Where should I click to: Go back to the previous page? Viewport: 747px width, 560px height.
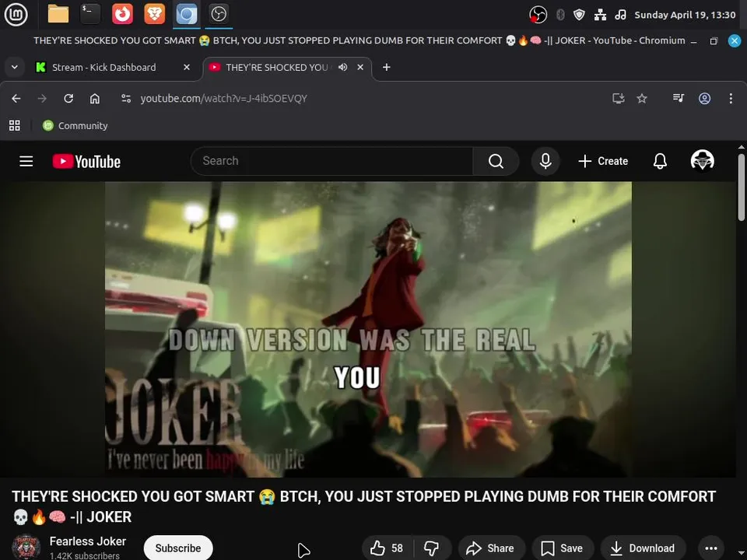(x=16, y=98)
